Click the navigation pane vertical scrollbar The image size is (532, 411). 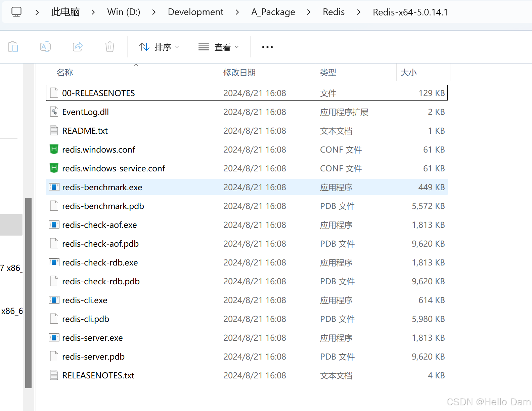point(29,292)
